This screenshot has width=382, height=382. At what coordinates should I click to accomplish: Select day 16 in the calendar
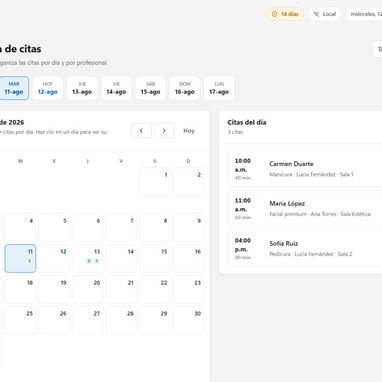click(x=188, y=258)
